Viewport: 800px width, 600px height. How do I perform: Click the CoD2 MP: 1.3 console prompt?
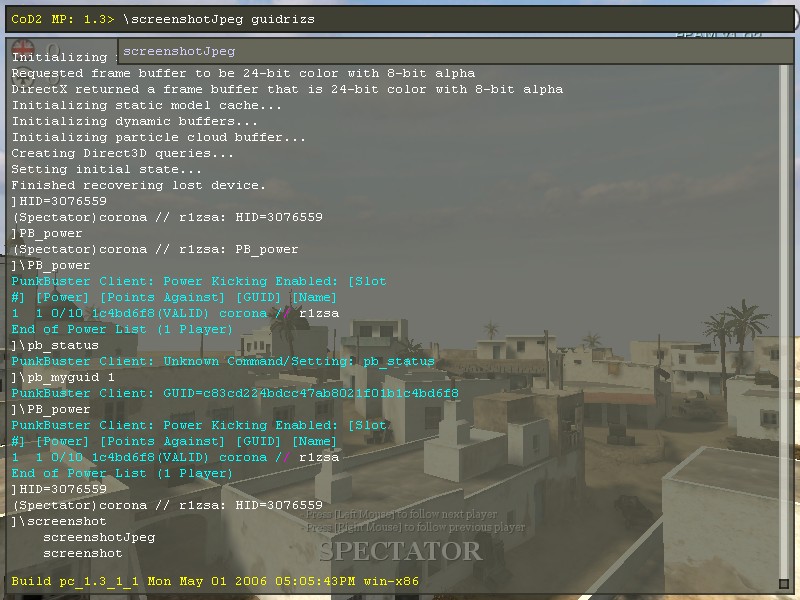(63, 19)
